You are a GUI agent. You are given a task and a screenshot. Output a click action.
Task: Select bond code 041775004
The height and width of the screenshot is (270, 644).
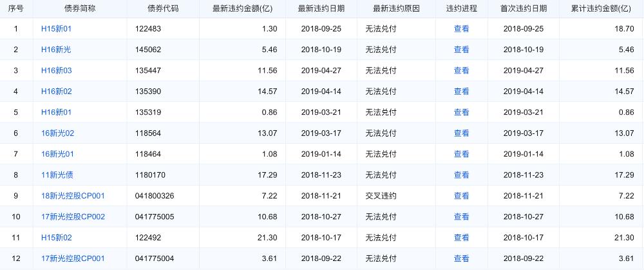point(155,258)
